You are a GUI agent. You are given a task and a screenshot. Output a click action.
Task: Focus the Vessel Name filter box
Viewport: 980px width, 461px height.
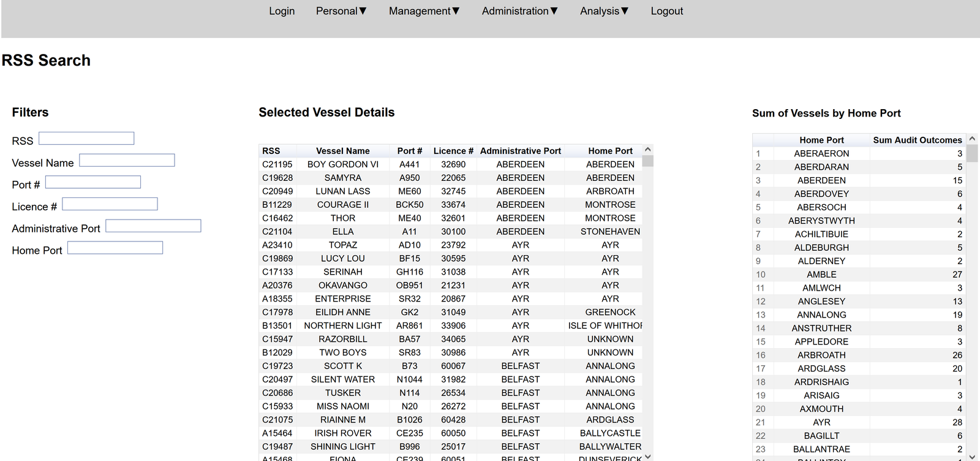[x=127, y=161]
